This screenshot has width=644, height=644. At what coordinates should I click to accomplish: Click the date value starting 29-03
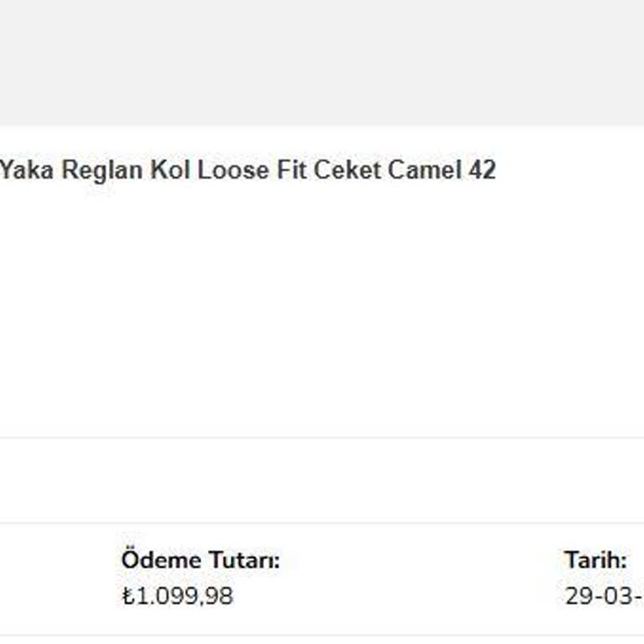click(x=604, y=596)
